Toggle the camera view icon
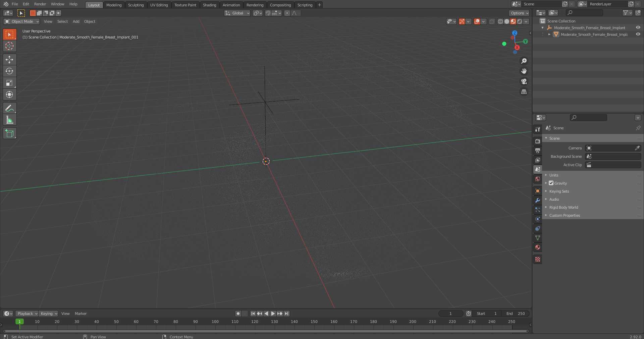 click(x=524, y=81)
